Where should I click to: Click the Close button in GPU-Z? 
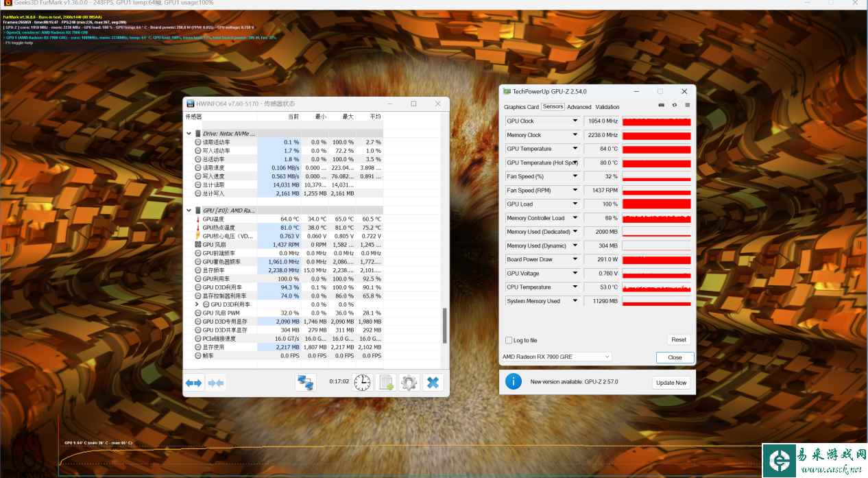point(675,357)
